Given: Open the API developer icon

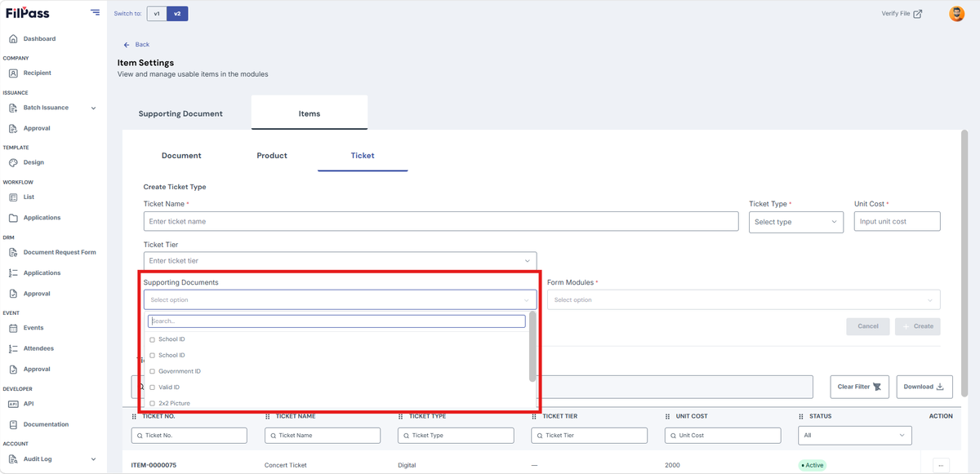Looking at the screenshot, I should click(13, 403).
